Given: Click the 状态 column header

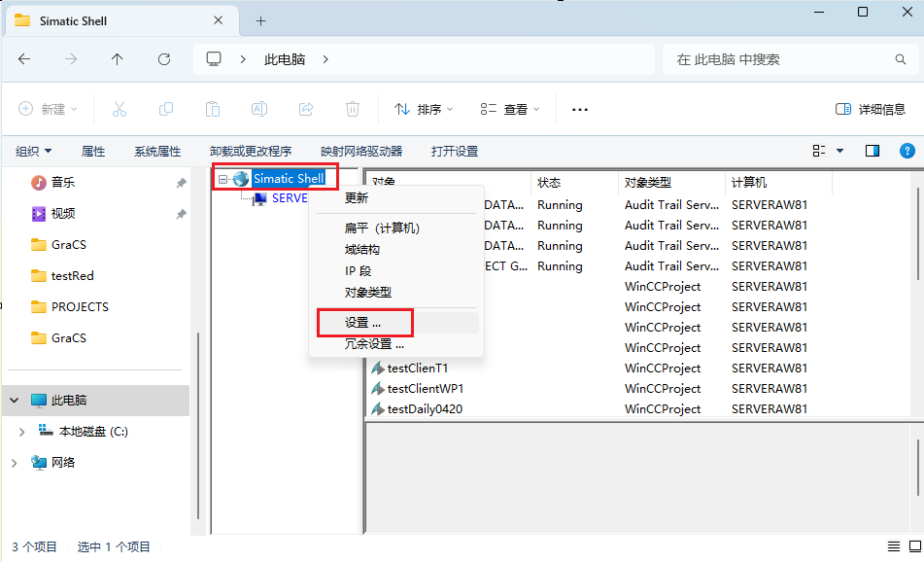Looking at the screenshot, I should (574, 183).
